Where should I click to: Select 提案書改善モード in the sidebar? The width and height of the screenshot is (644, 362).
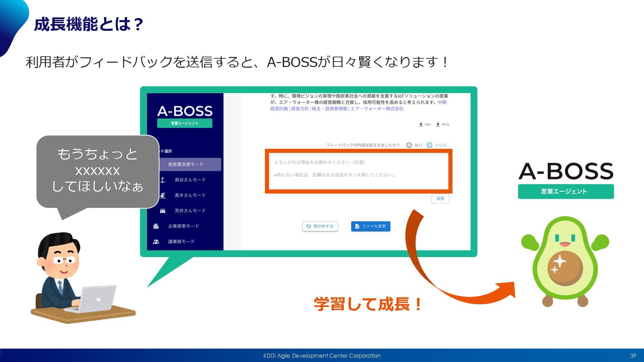point(190,165)
